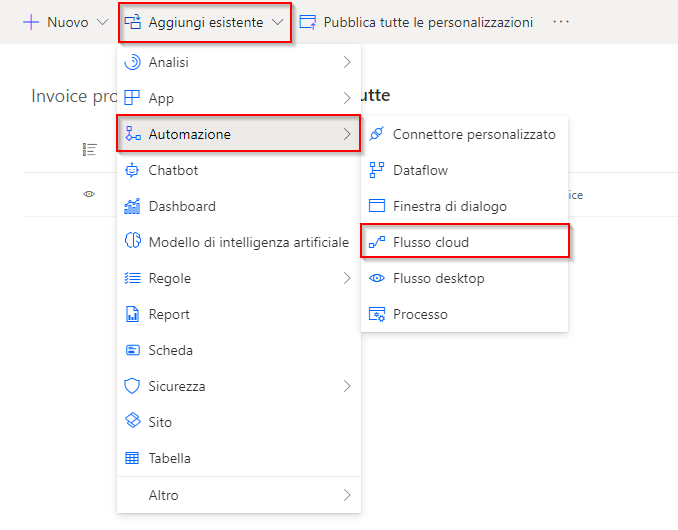The height and width of the screenshot is (530, 678).
Task: Click the Flusso desktop eye icon
Action: (x=377, y=278)
